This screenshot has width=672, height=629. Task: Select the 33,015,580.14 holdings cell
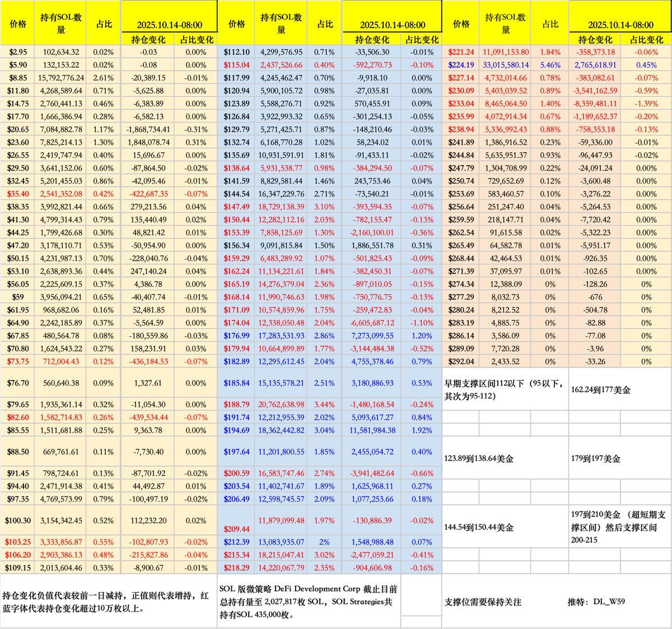(x=506, y=65)
